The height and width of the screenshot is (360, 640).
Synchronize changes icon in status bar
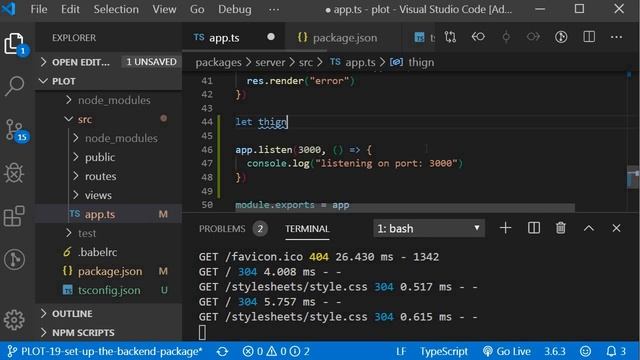pos(222,351)
